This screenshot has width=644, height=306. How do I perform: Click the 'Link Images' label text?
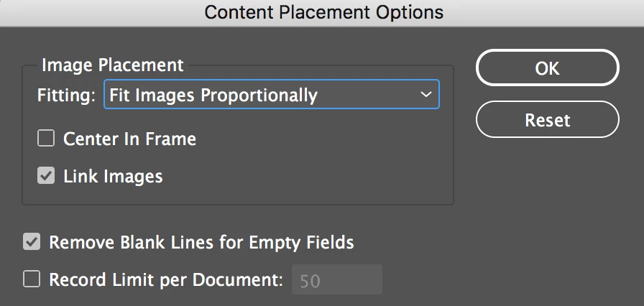click(113, 176)
